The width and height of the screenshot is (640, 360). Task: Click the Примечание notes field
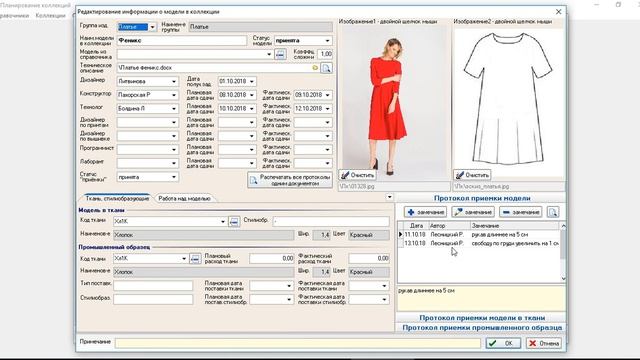(298, 343)
